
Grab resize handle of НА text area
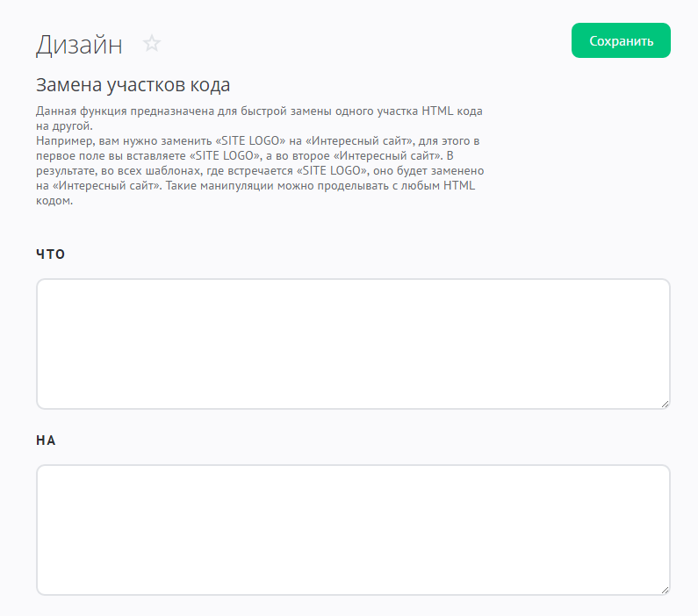click(664, 589)
